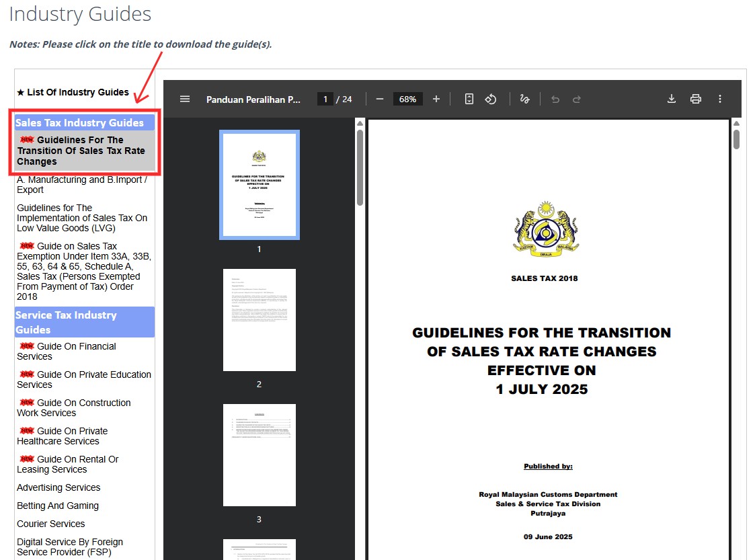Click the thumbnail panel scrollbar
755x560 pixels.
[x=360, y=165]
